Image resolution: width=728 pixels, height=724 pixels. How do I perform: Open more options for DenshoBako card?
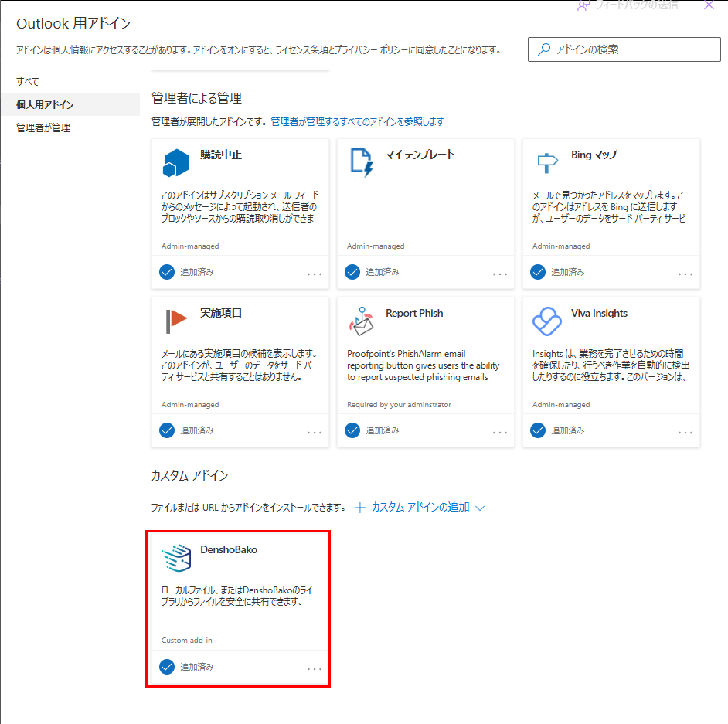click(x=315, y=669)
